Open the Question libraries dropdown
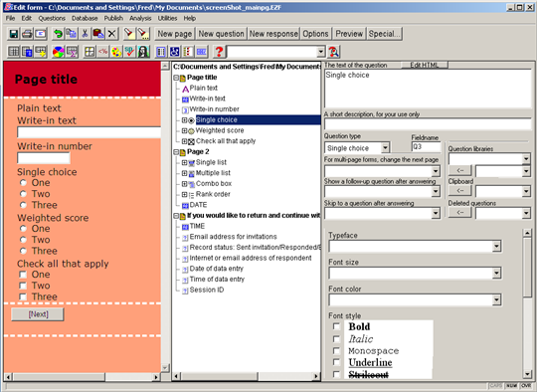The height and width of the screenshot is (392, 537). tap(526, 158)
